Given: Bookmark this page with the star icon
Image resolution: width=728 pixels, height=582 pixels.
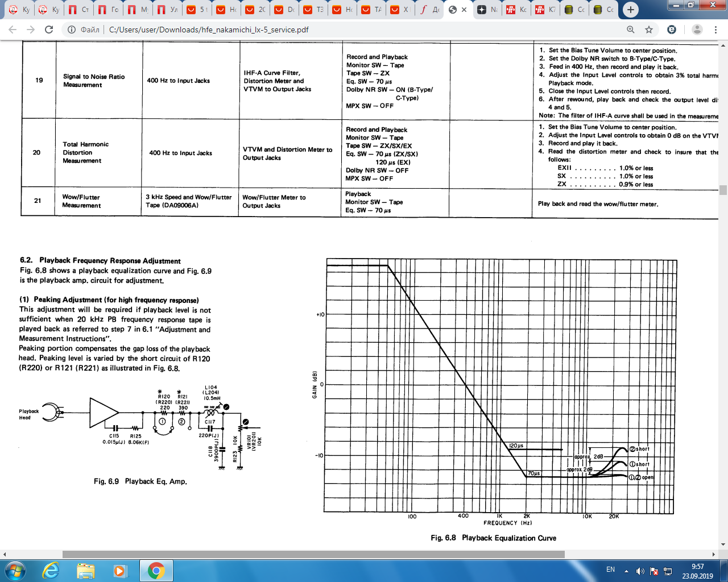Looking at the screenshot, I should (x=649, y=30).
